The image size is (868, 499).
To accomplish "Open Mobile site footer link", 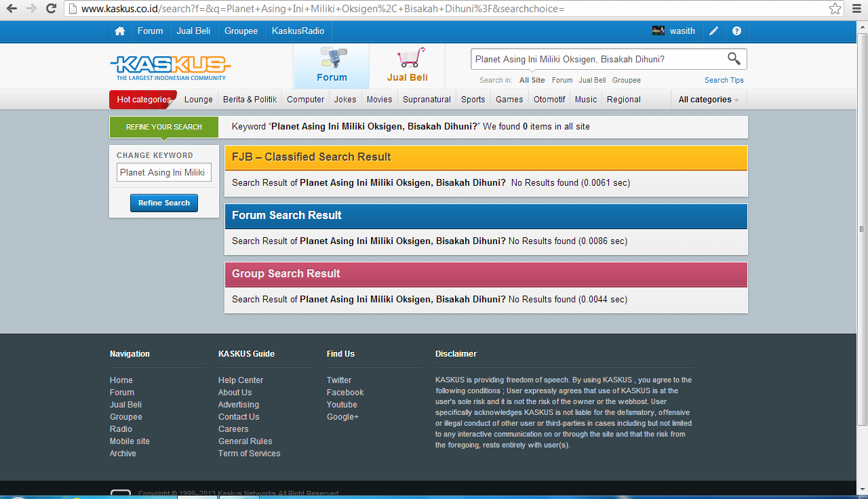I will (x=130, y=441).
